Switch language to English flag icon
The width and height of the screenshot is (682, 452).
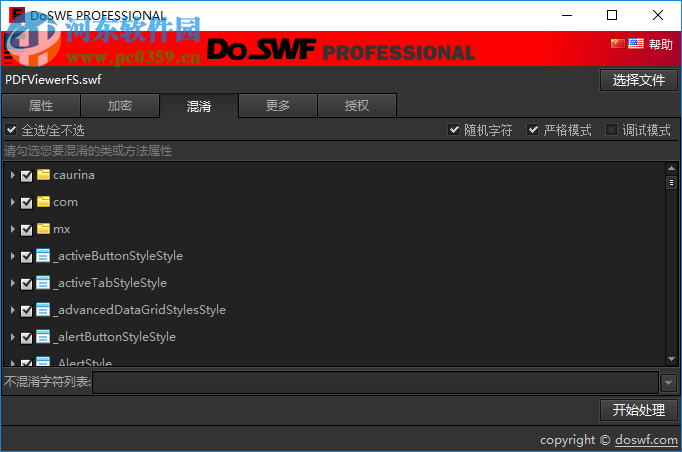click(x=636, y=44)
